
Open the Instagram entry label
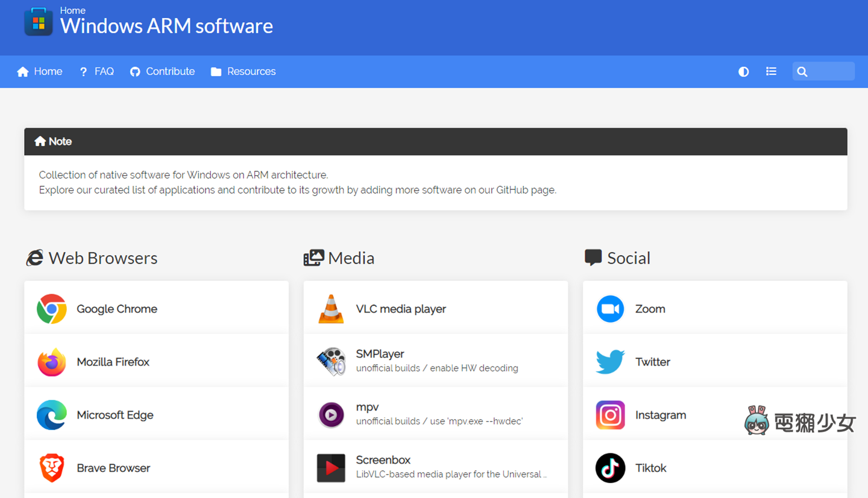tap(661, 415)
